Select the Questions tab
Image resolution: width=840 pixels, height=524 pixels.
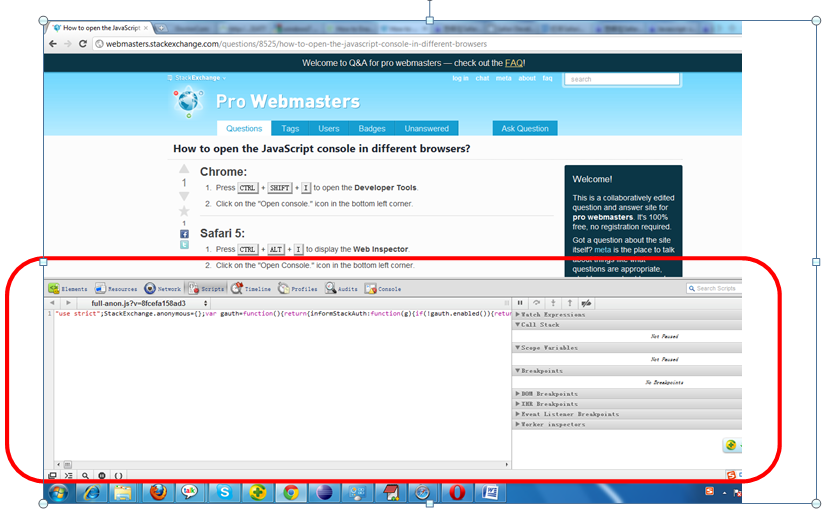(x=244, y=129)
